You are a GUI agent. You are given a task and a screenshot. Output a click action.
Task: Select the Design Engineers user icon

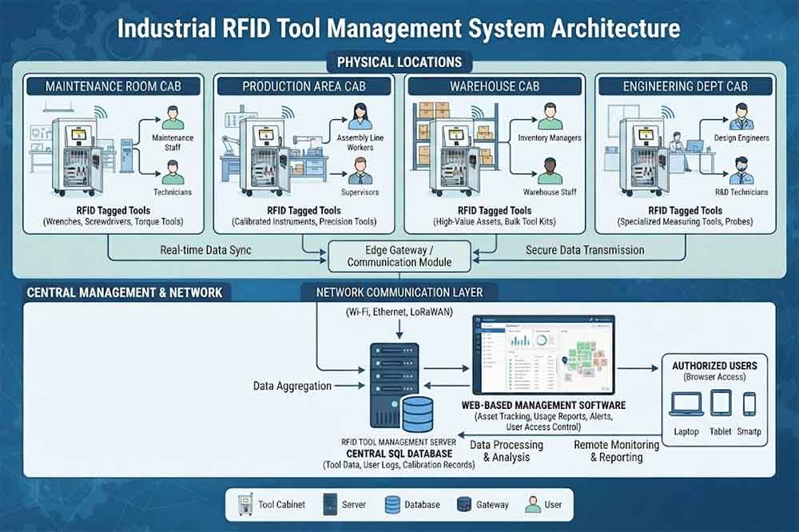[x=741, y=117]
